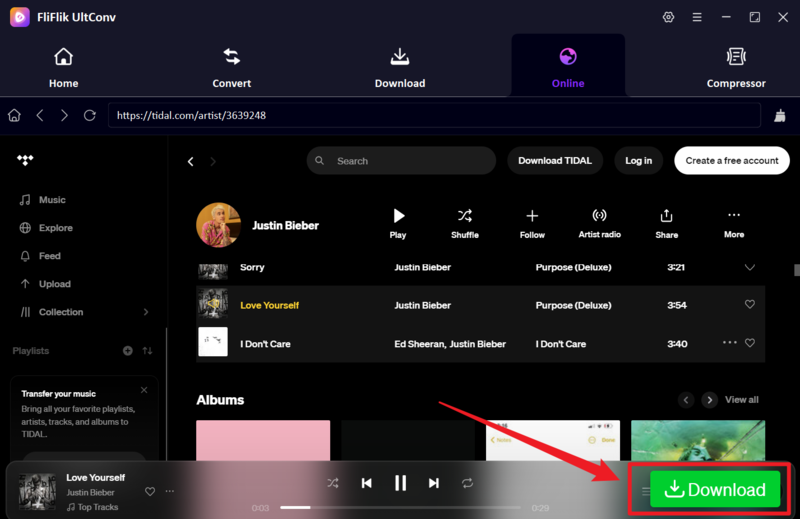The width and height of the screenshot is (800, 519).
Task: Click the TIDAL Search field
Action: (x=401, y=161)
